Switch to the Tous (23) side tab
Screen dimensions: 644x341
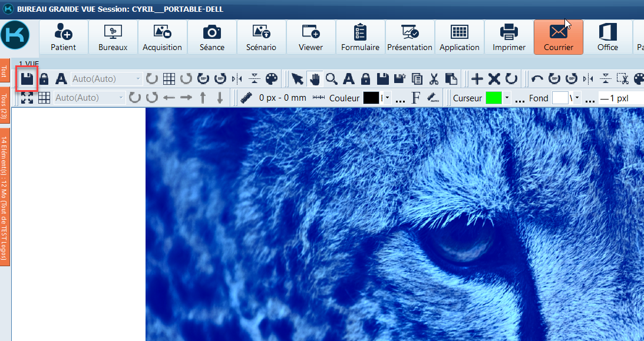click(5, 106)
